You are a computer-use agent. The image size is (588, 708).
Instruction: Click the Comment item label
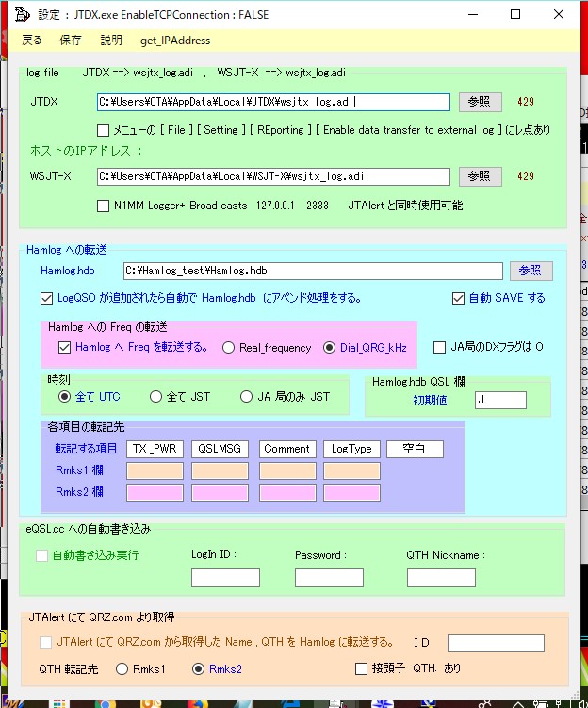pyautogui.click(x=287, y=449)
